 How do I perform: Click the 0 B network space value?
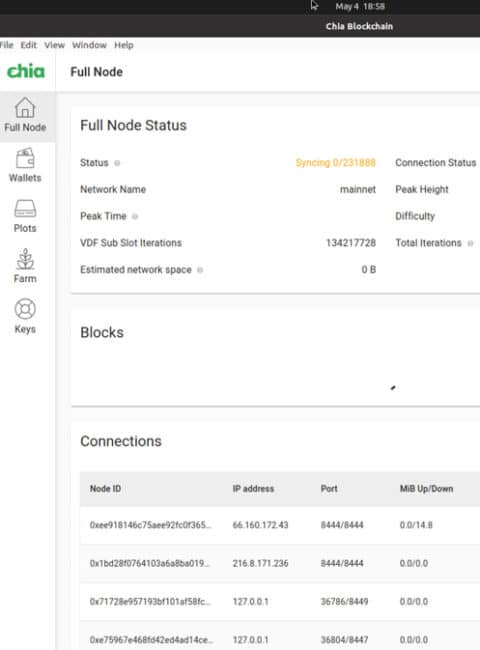[368, 269]
